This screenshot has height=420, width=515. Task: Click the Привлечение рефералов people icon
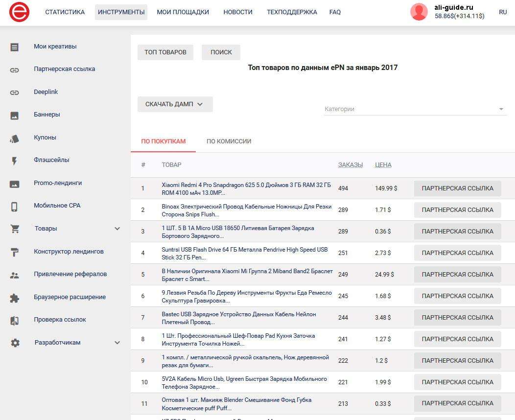(x=15, y=275)
